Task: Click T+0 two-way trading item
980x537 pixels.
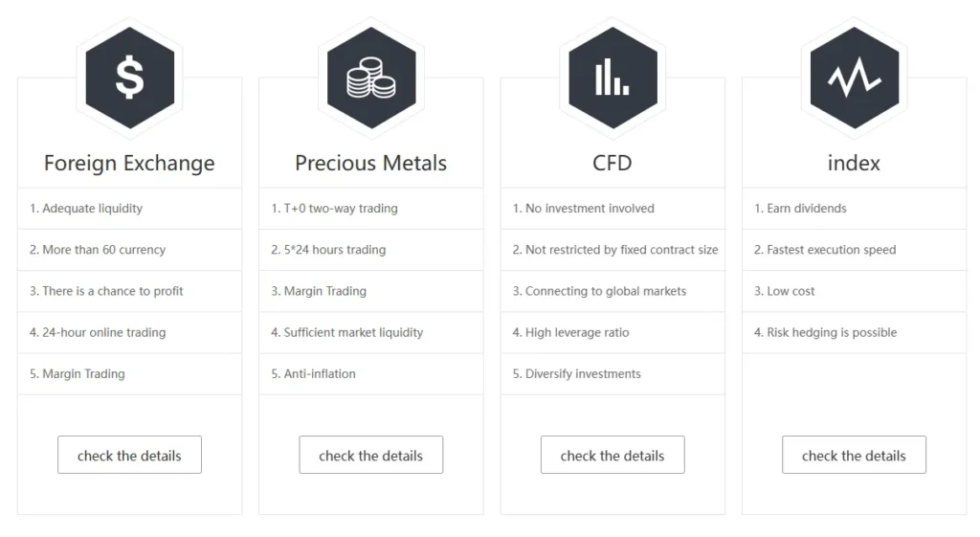Action: [334, 209]
